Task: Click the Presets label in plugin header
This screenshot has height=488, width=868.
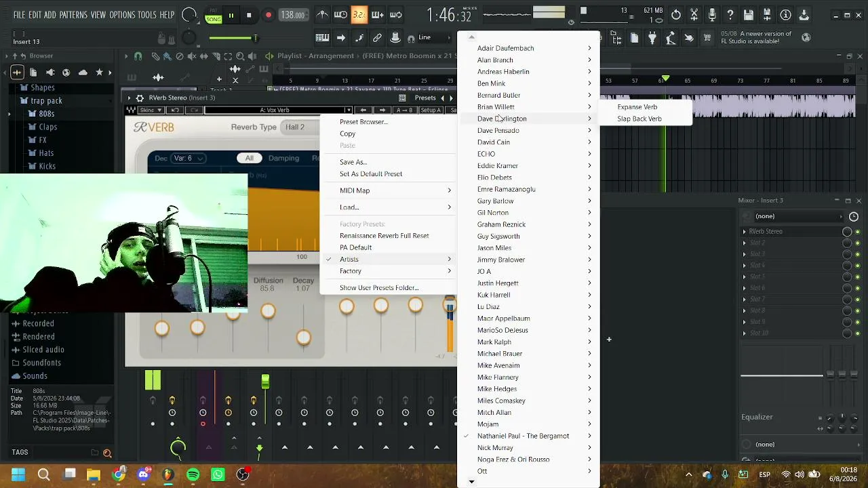Action: [x=425, y=98]
